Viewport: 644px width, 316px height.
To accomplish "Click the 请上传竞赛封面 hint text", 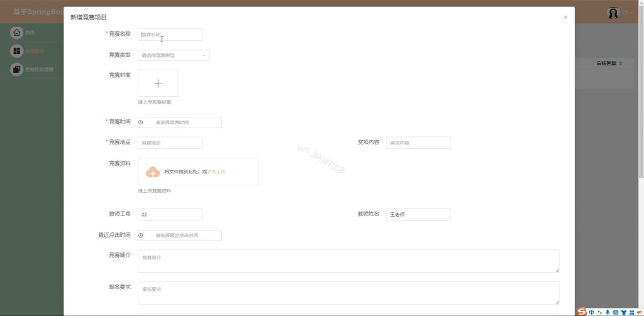I will pos(155,102).
